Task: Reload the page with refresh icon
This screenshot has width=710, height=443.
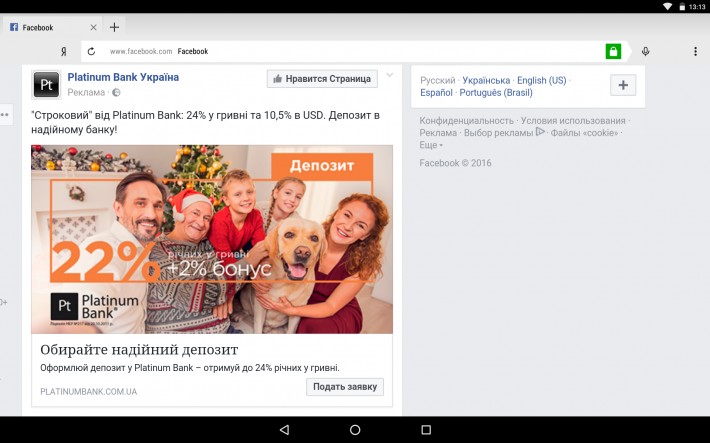Action: [91, 51]
